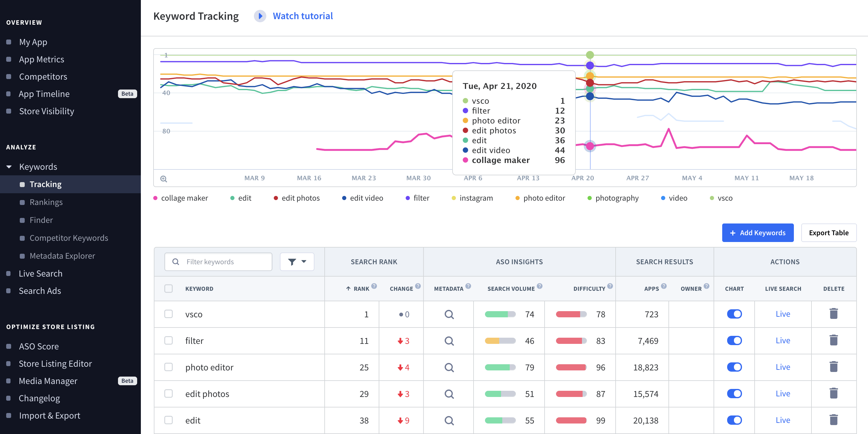Image resolution: width=868 pixels, height=434 pixels.
Task: Click the search/magnifier icon for vsco keyword
Action: [x=449, y=314]
